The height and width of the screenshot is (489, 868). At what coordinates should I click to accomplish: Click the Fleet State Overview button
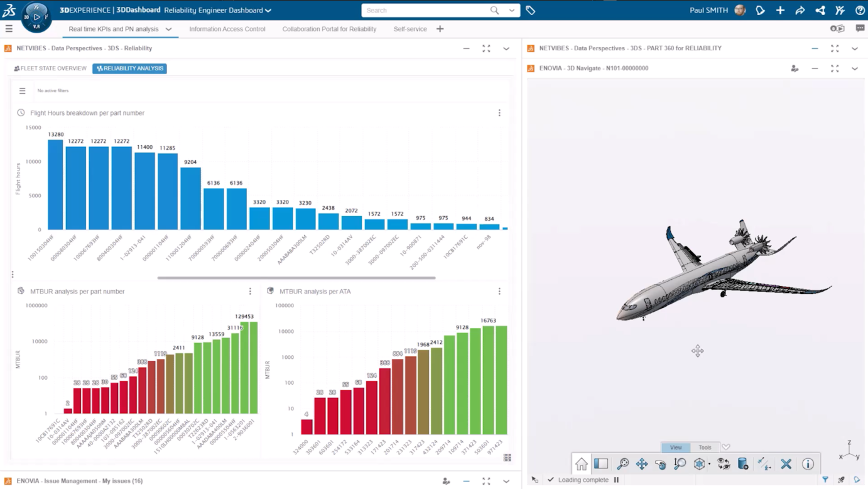50,69
